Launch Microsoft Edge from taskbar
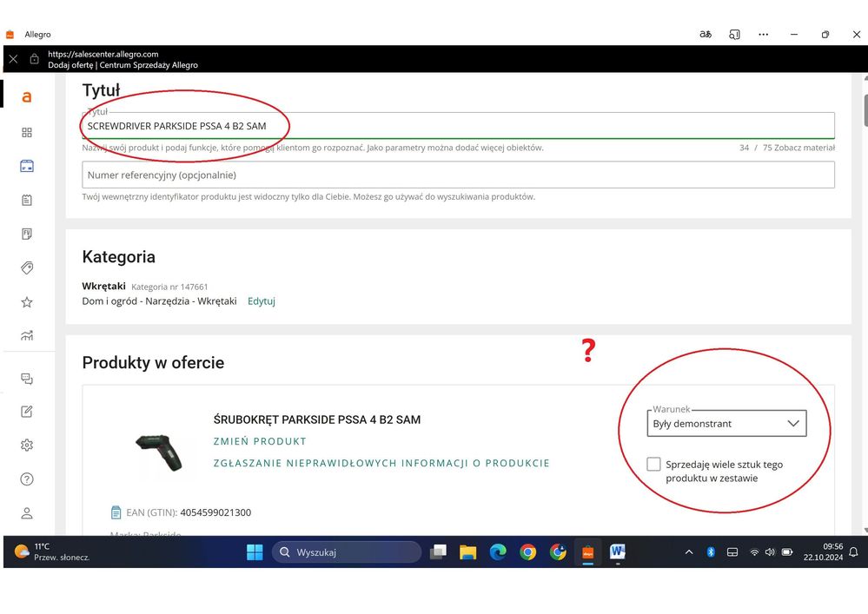Viewport: 868px width, 614px height. tap(498, 552)
